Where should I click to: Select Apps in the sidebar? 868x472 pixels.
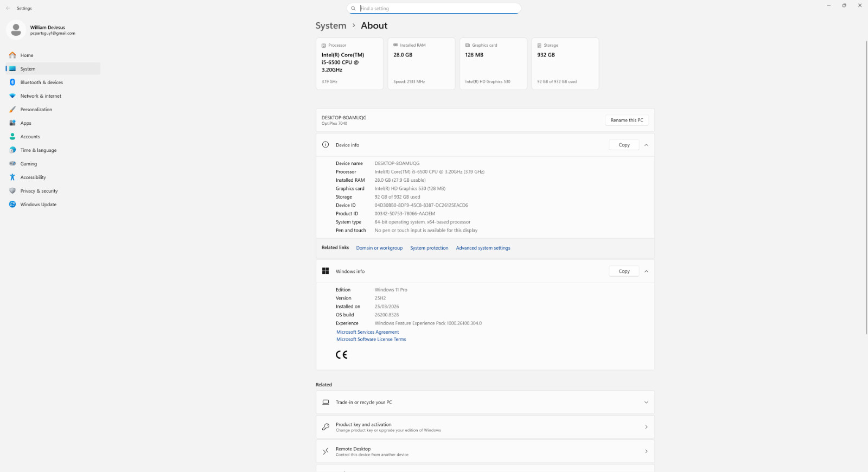[53, 123]
